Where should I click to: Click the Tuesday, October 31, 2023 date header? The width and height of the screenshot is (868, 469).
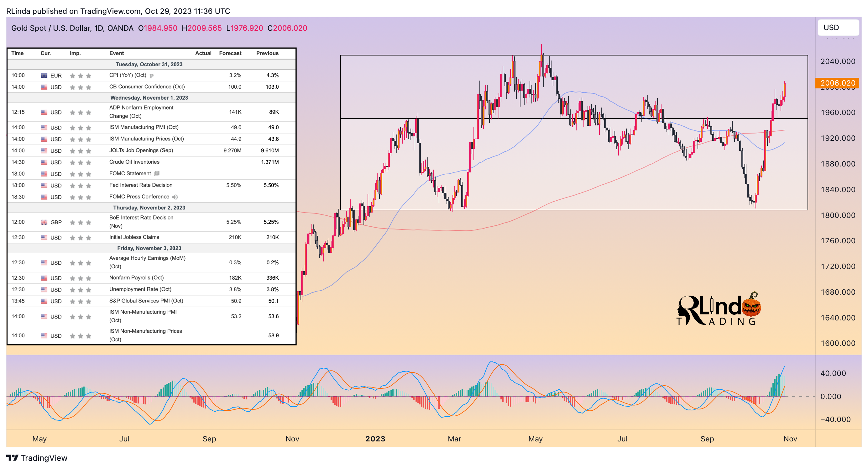[x=149, y=64]
